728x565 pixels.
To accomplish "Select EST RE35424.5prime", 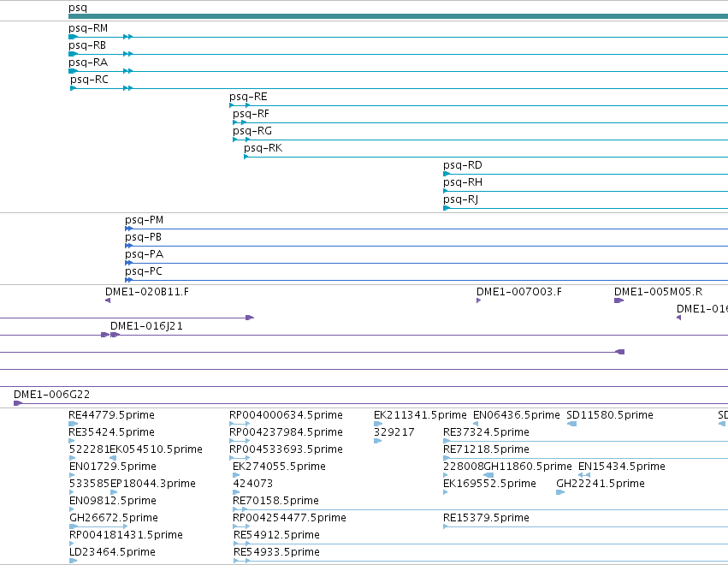I will [111, 432].
